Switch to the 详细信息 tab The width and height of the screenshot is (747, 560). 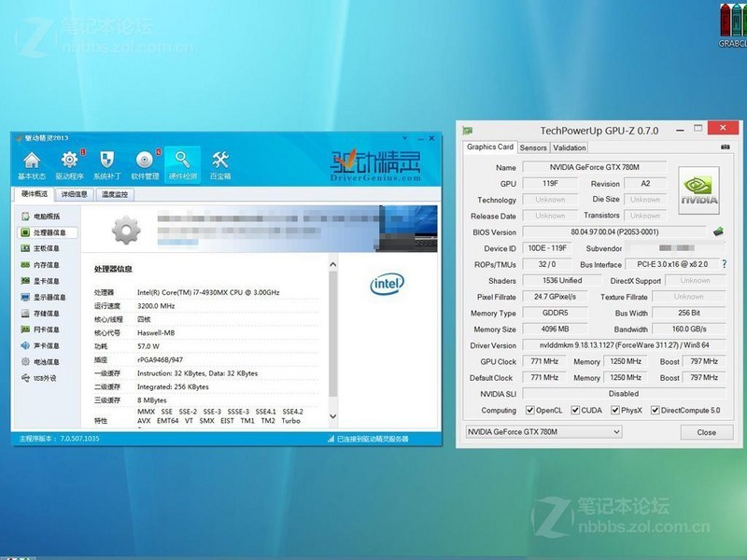tap(75, 194)
